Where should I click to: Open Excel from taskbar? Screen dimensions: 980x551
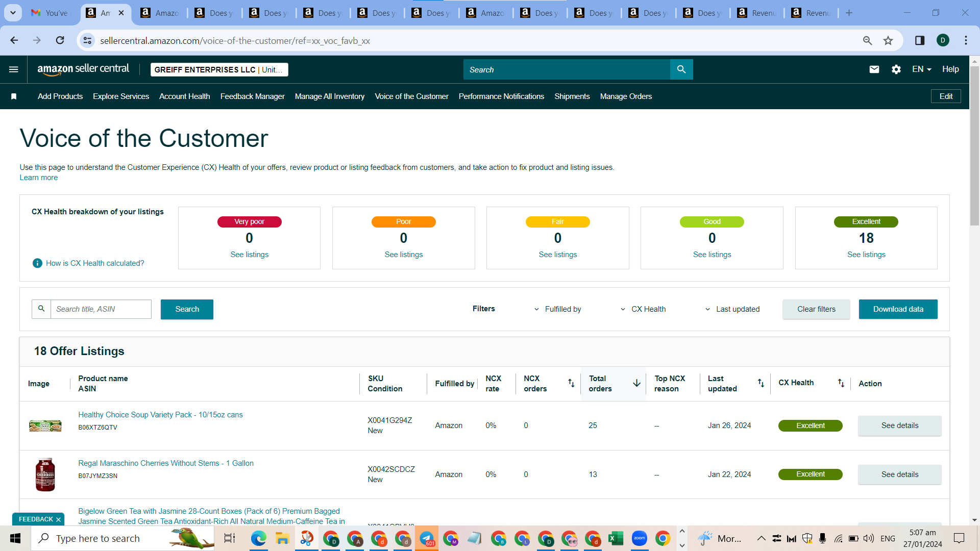coord(616,538)
